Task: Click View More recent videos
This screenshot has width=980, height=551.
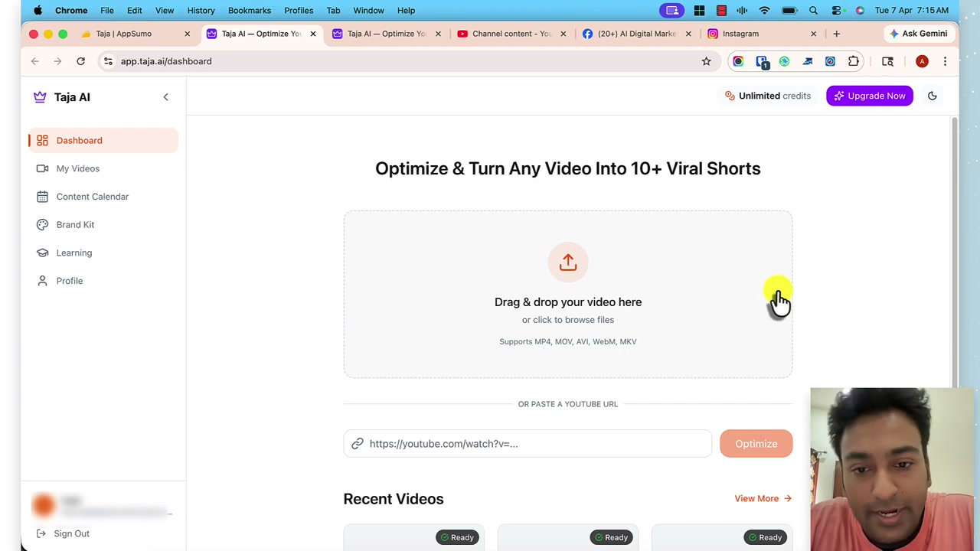Action: [763, 498]
